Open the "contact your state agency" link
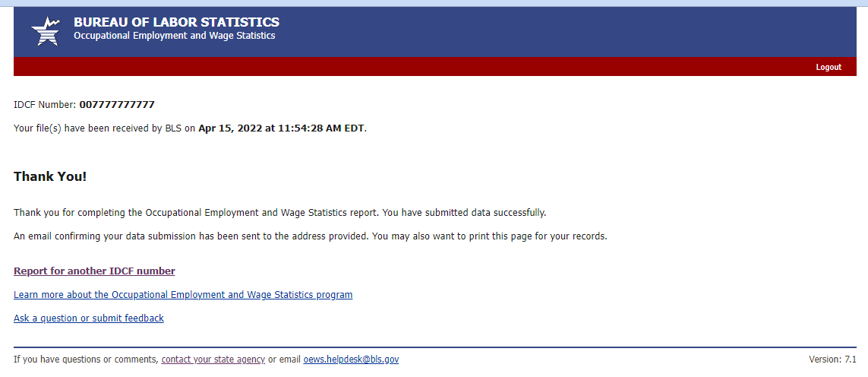Viewport: 868px width, 377px height. pos(213,360)
